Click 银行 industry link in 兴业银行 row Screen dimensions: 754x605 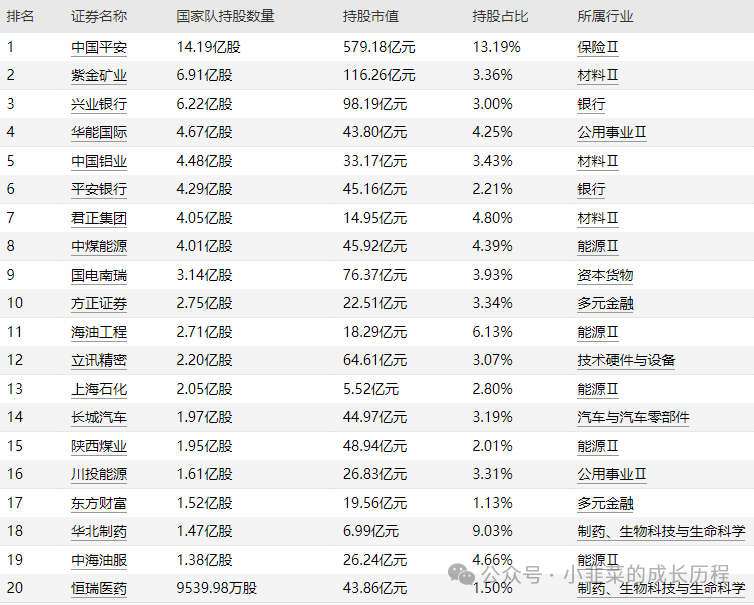coord(591,104)
